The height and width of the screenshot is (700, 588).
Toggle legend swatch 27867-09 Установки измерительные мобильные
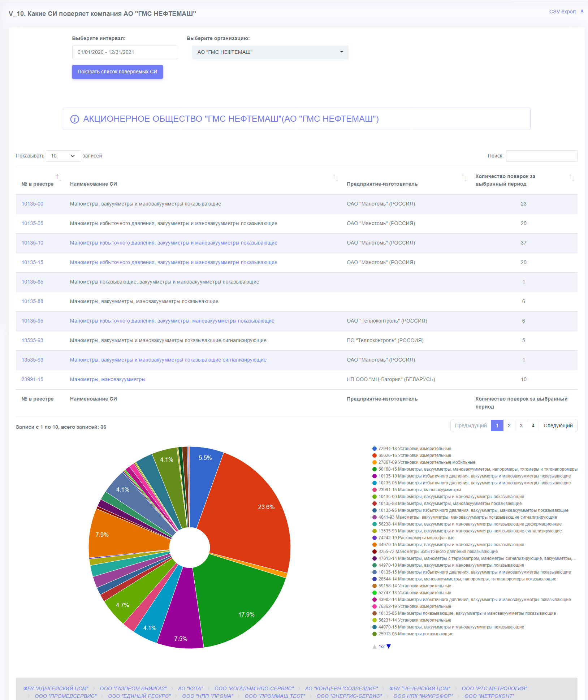point(375,462)
